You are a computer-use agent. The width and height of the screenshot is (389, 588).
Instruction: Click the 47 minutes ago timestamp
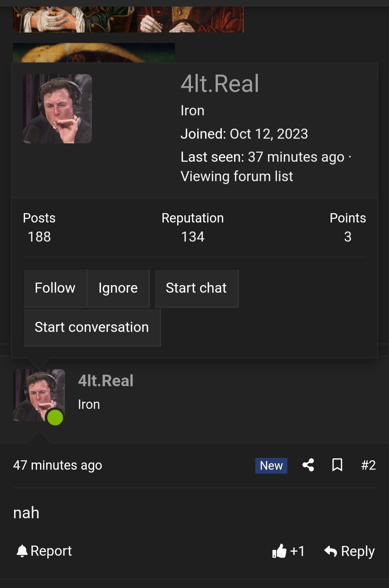(x=57, y=465)
